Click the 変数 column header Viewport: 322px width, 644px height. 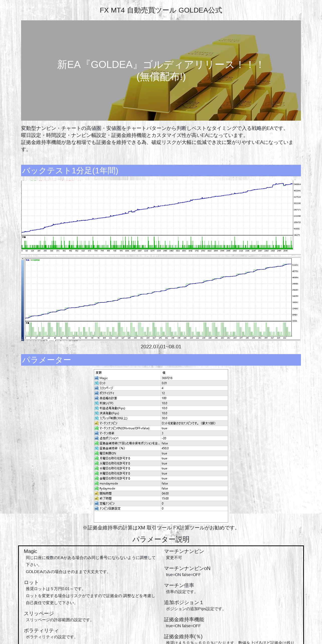point(99,373)
